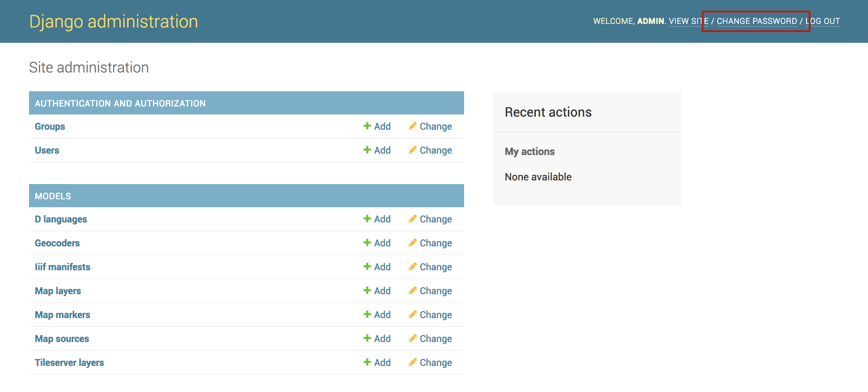868x392 pixels.
Task: Open the Map markers model
Action: point(62,315)
